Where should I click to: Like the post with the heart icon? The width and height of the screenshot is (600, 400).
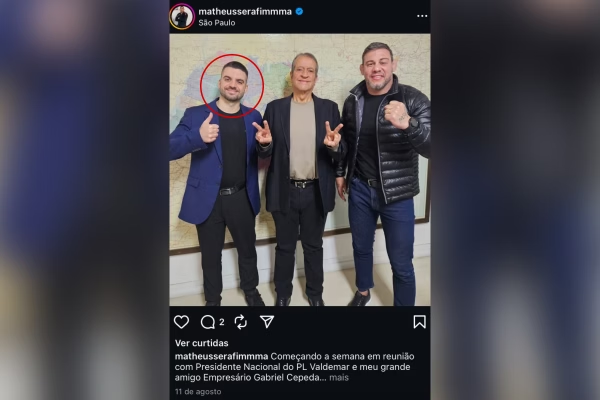click(181, 322)
